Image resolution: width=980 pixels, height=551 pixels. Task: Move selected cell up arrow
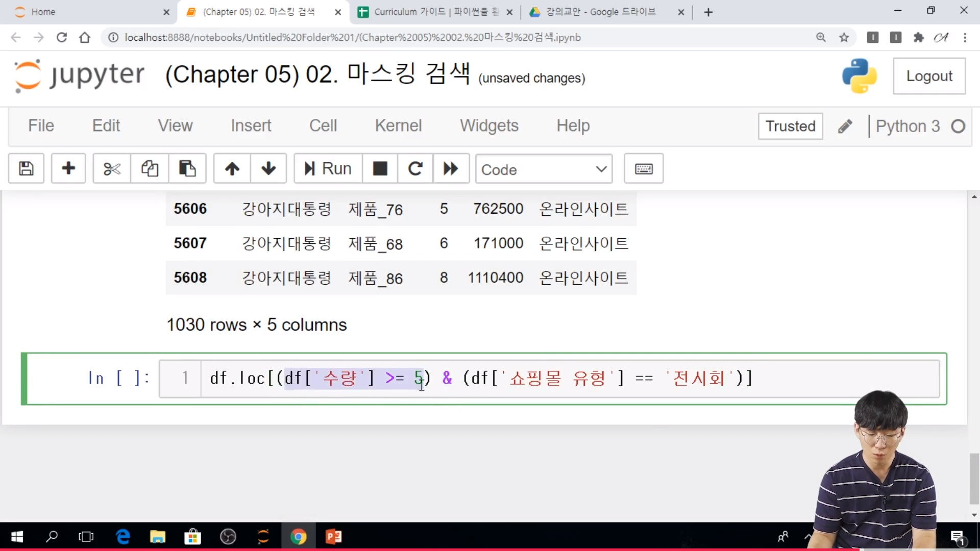pyautogui.click(x=232, y=168)
